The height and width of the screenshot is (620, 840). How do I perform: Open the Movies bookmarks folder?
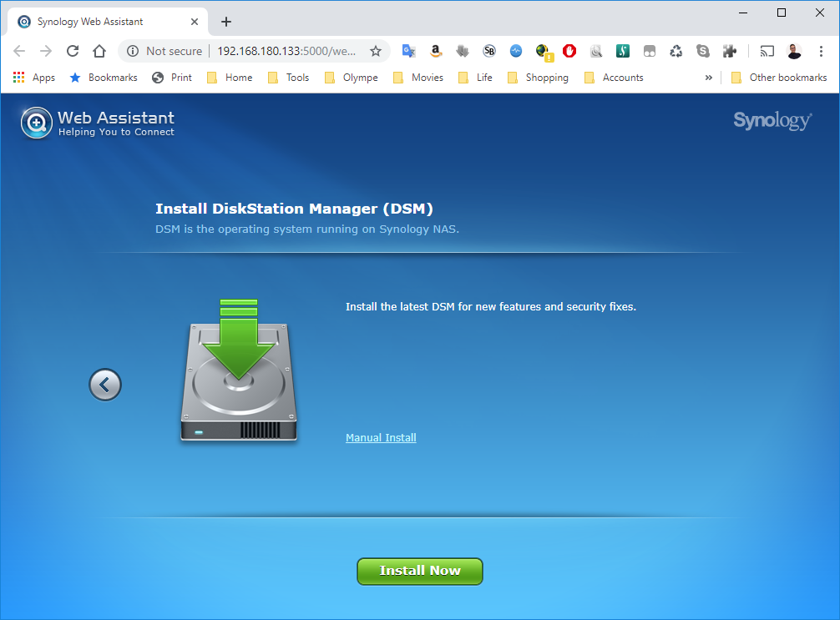coord(417,77)
